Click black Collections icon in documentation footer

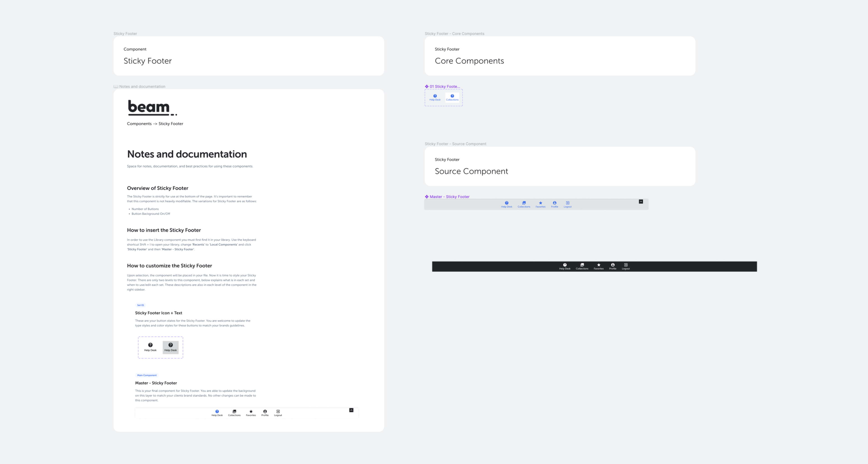234,412
